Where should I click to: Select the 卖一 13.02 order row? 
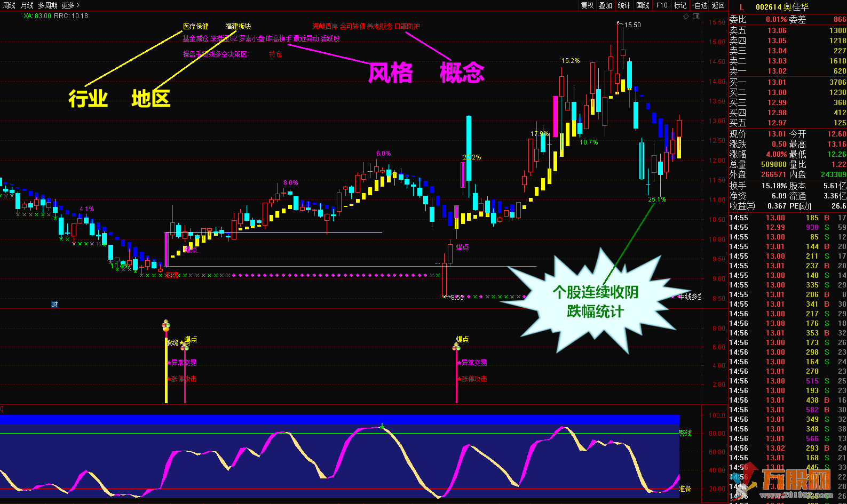pos(788,71)
